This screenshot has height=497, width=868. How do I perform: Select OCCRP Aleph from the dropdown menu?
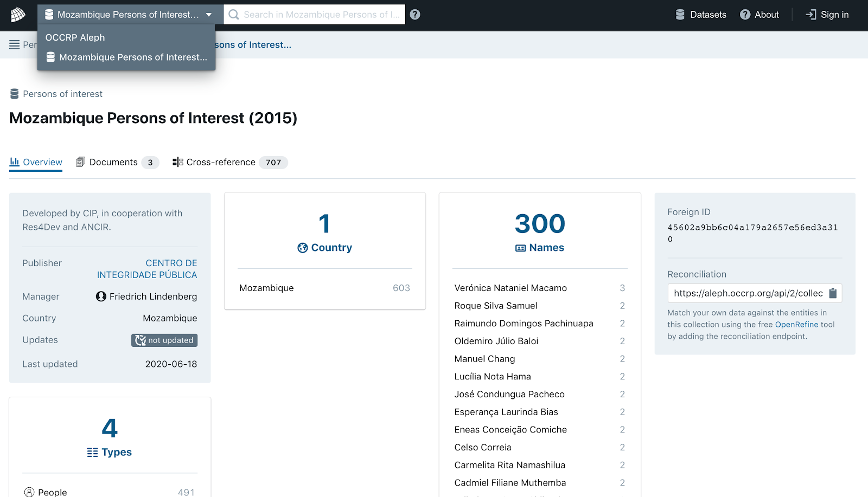coord(75,37)
